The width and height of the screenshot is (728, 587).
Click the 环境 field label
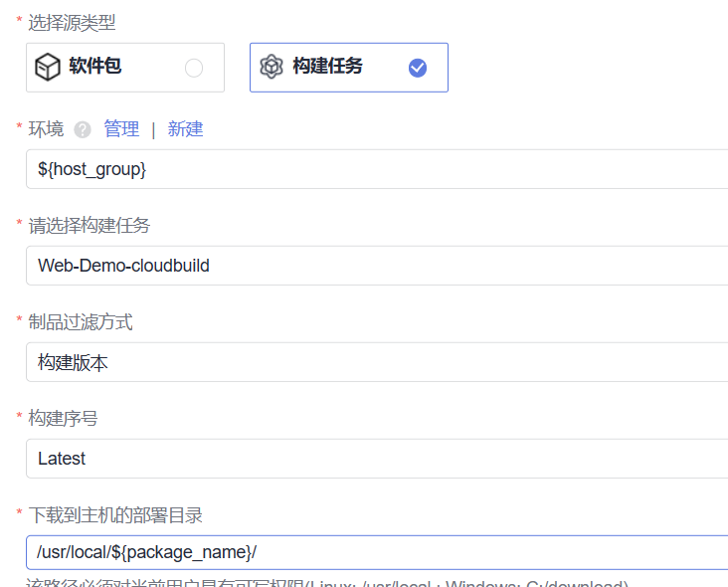coord(46,128)
